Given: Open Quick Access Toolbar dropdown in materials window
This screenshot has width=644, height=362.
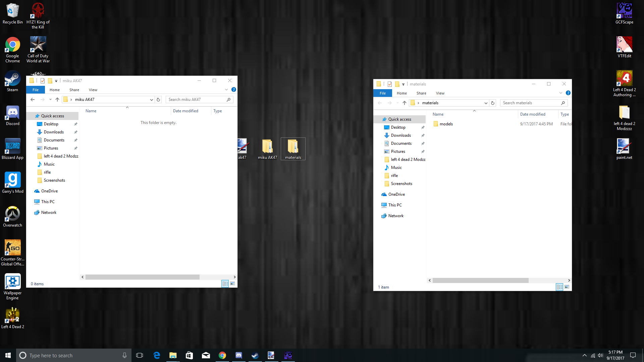Looking at the screenshot, I should pyautogui.click(x=403, y=84).
